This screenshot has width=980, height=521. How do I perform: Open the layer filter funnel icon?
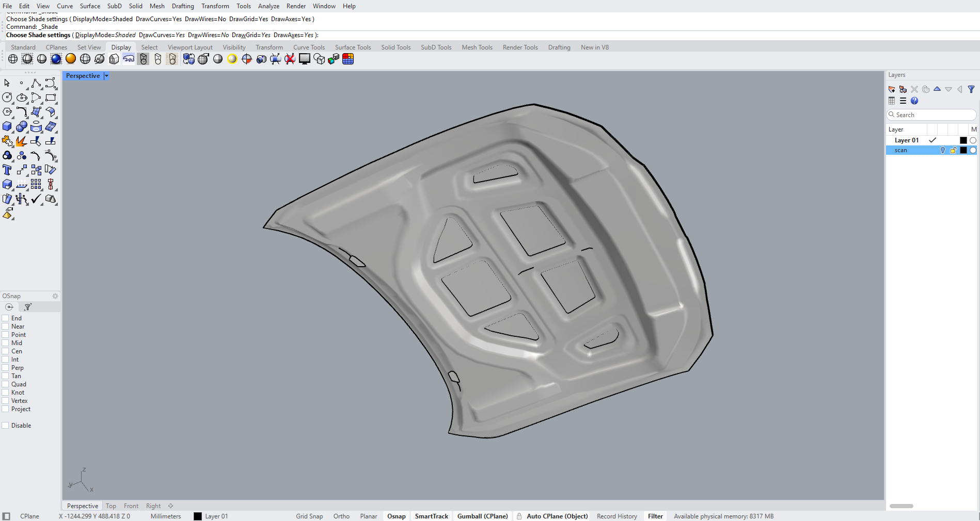pos(971,89)
